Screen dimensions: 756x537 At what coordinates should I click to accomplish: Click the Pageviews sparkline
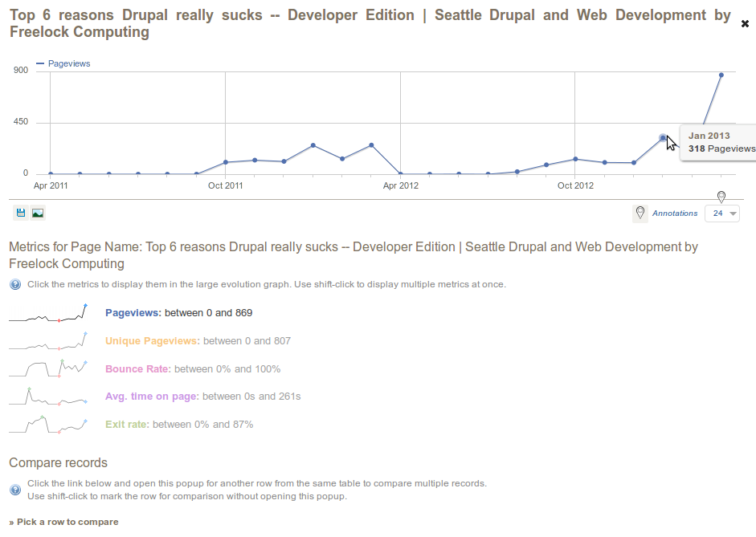click(48, 313)
